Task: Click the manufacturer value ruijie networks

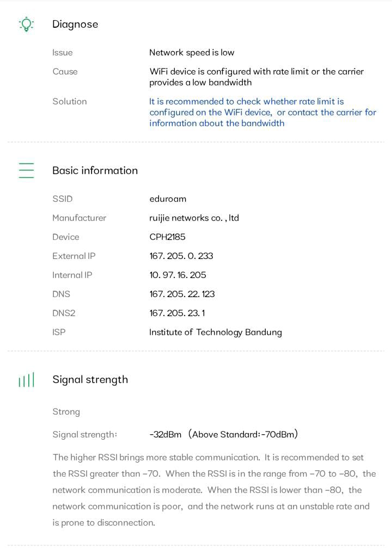Action: (x=194, y=218)
